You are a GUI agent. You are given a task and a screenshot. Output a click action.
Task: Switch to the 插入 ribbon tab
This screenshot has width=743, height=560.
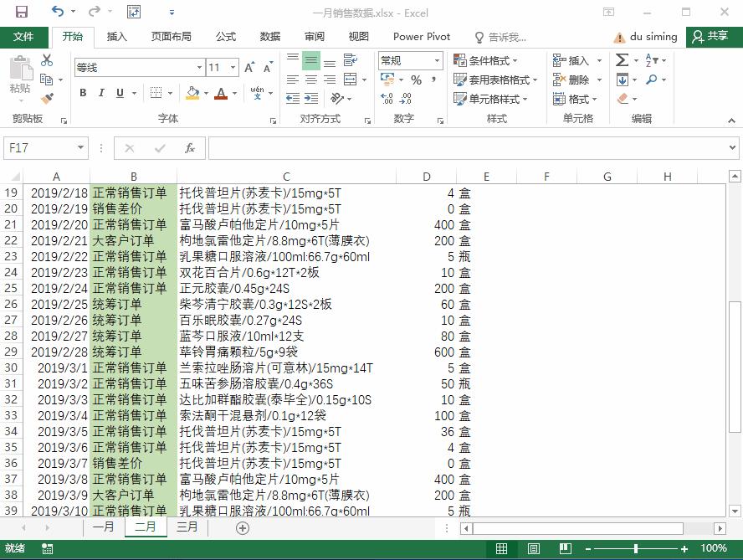(117, 36)
